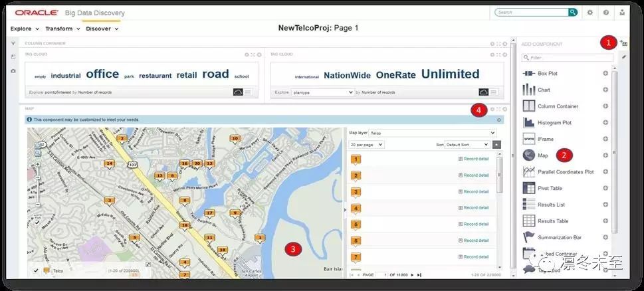Viewport: 644px width, 291px height.
Task: Click the camera snapshot icon in left sidebar
Action: coord(13,70)
